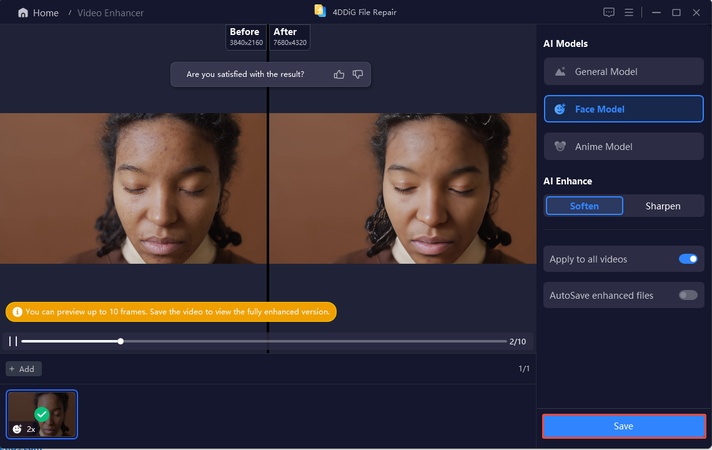Open the hamburger menu in the title bar
The width and height of the screenshot is (712, 450).
(x=628, y=12)
